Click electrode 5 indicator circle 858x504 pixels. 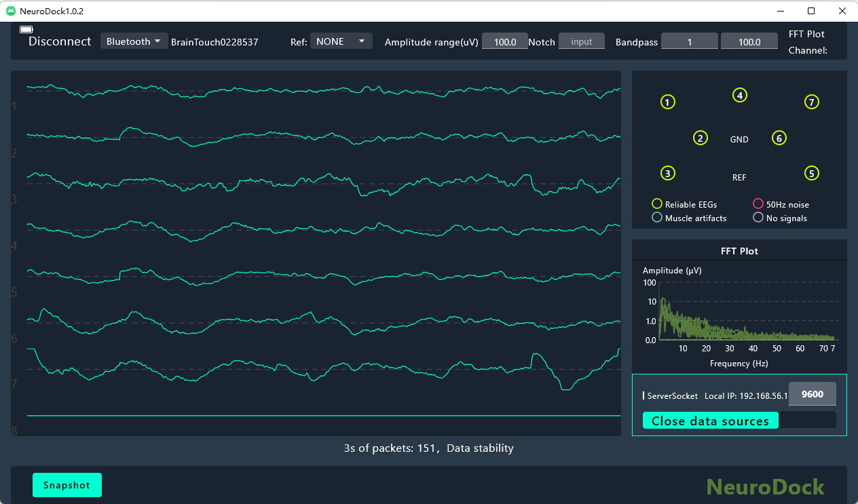click(x=812, y=173)
